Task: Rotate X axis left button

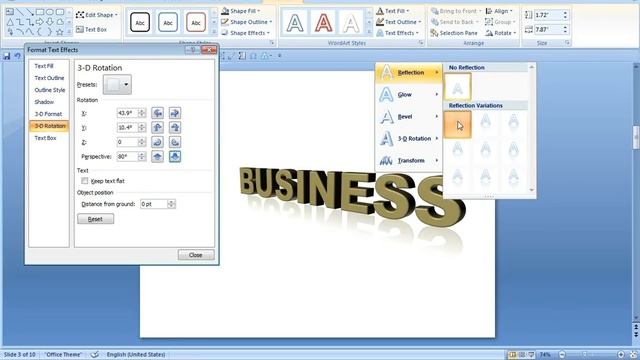Action: 158,113
